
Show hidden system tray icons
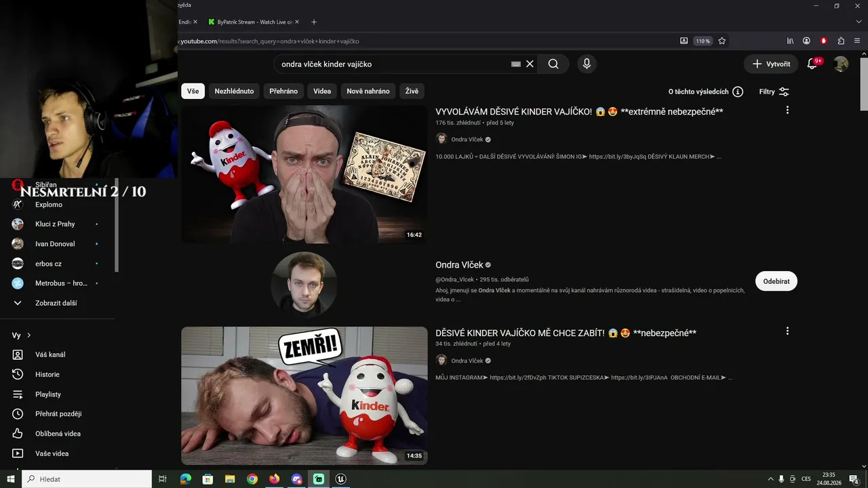point(770,479)
